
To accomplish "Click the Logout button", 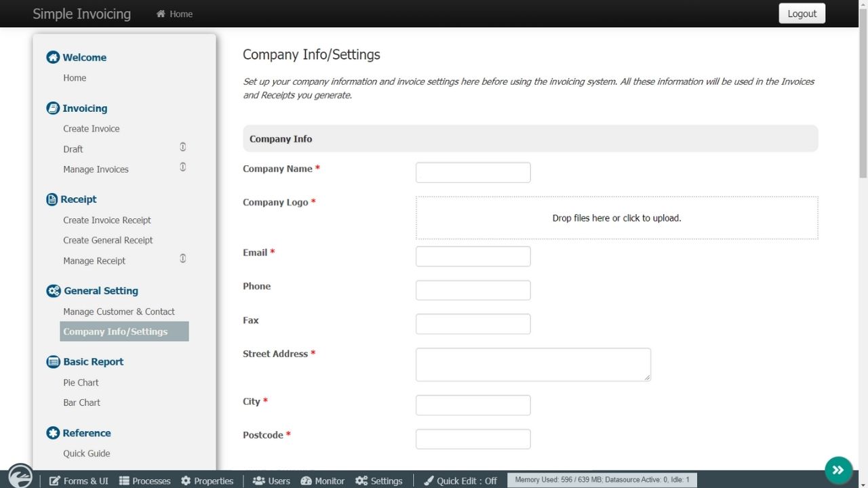I will pyautogui.click(x=802, y=14).
